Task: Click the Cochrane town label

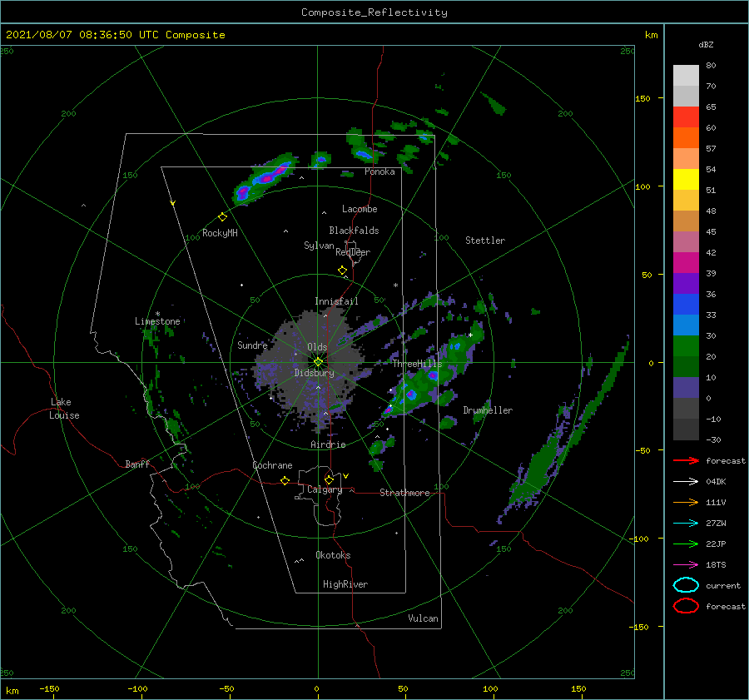Action: (272, 465)
